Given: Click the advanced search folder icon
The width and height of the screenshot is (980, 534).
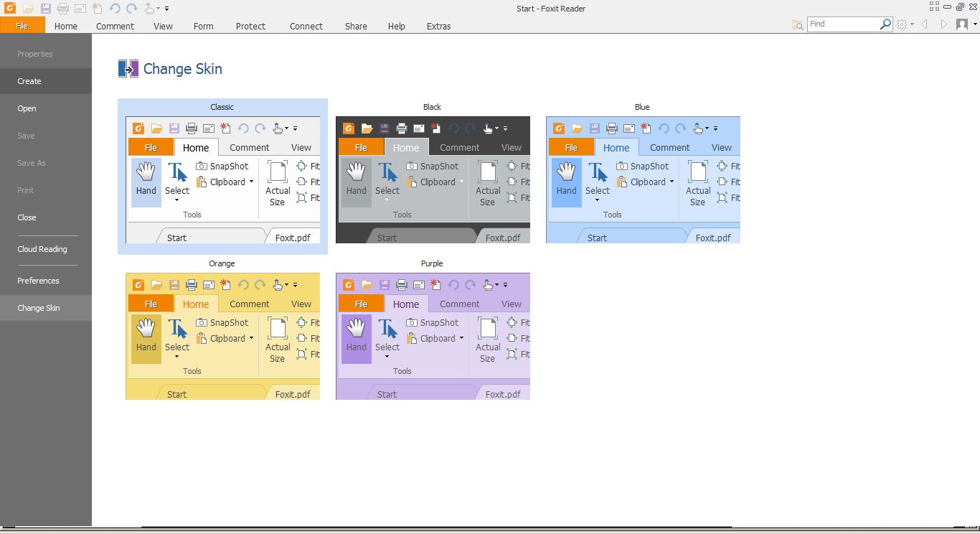Looking at the screenshot, I should tap(798, 24).
